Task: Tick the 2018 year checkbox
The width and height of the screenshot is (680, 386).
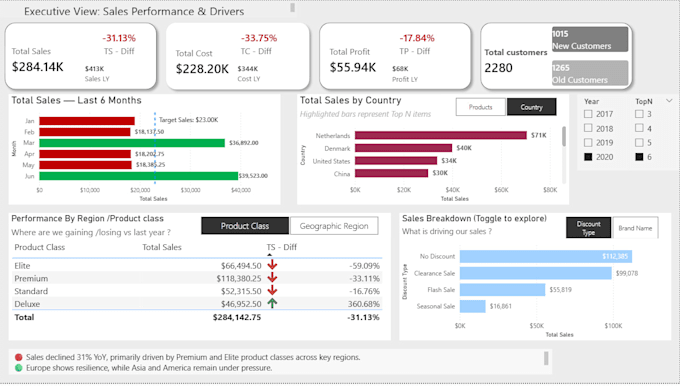Action: (588, 128)
